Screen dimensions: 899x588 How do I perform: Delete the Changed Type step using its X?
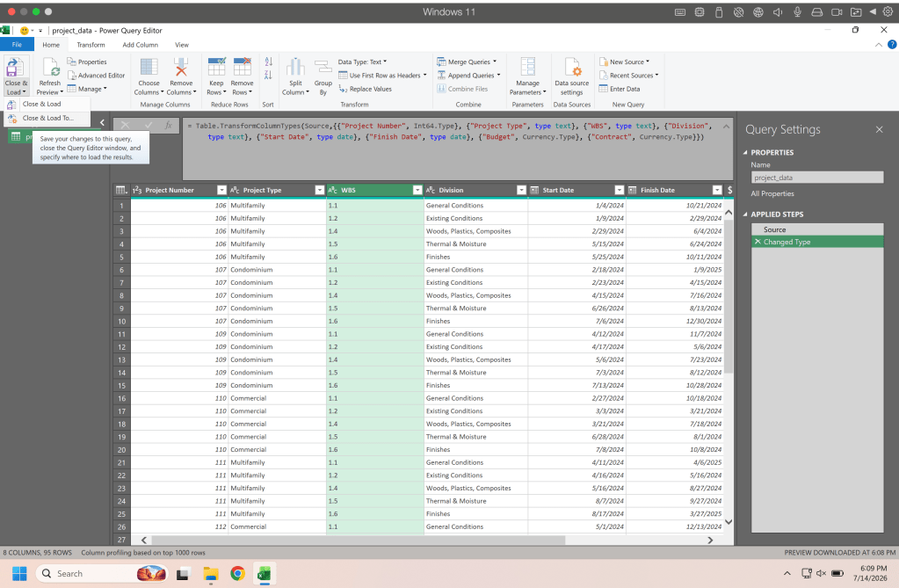point(758,242)
